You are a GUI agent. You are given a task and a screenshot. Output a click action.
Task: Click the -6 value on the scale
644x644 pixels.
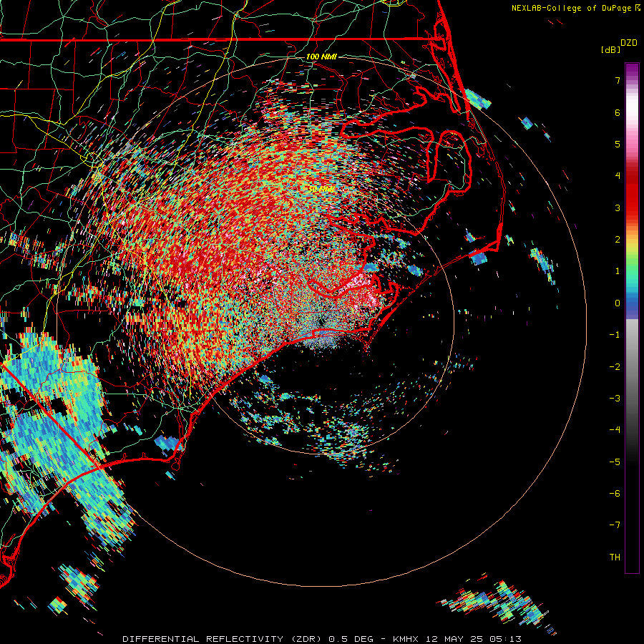[x=615, y=494]
